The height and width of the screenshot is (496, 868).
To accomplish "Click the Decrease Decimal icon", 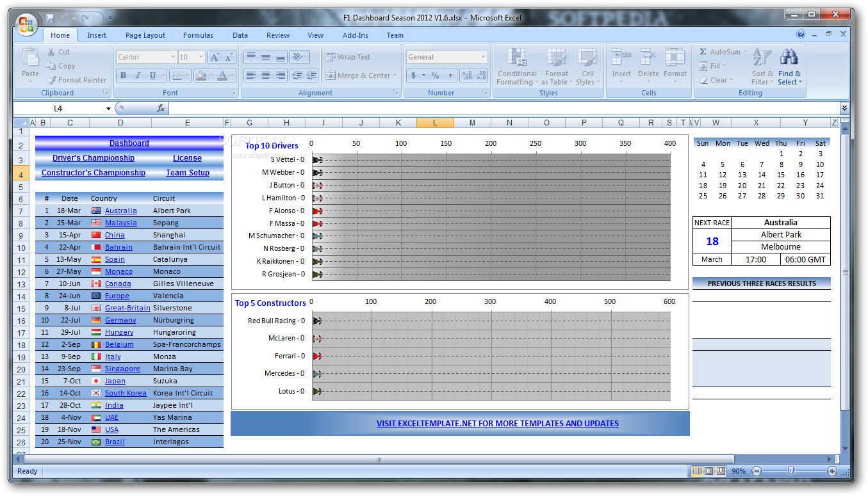I will tap(482, 76).
